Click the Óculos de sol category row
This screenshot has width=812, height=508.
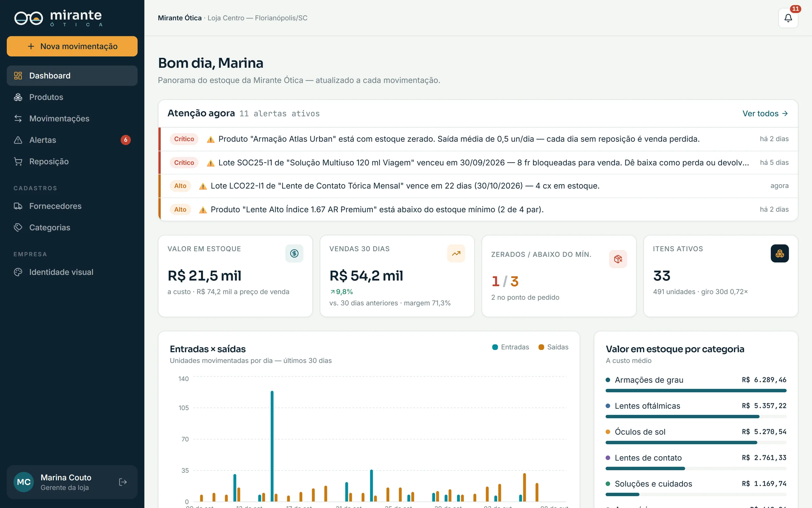(696, 436)
